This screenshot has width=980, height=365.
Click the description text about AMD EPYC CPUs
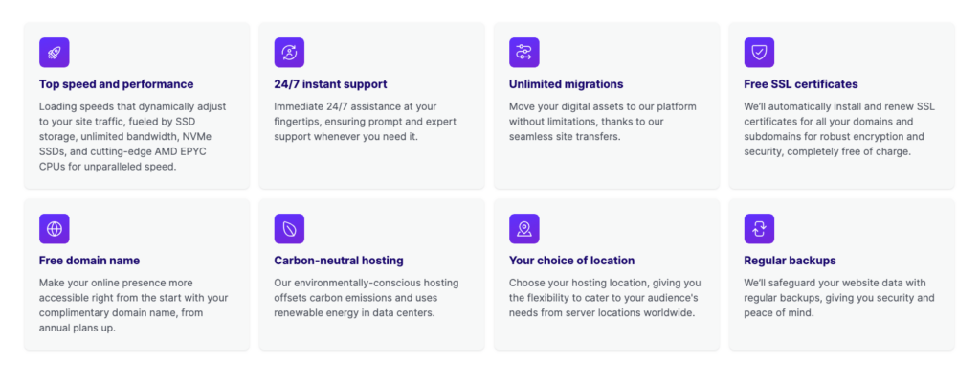click(x=133, y=136)
